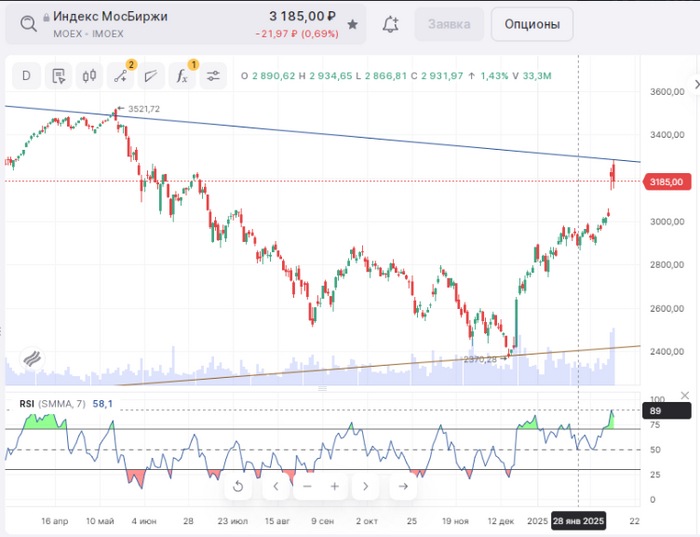Close the RSI indicator panel
The image size is (700, 537).
click(x=685, y=395)
